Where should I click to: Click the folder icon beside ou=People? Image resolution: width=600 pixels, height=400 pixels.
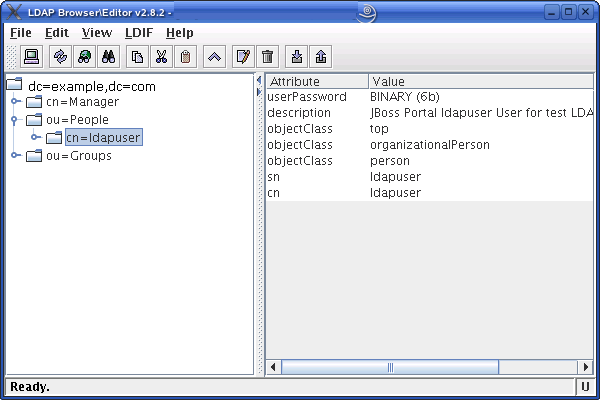click(34, 120)
